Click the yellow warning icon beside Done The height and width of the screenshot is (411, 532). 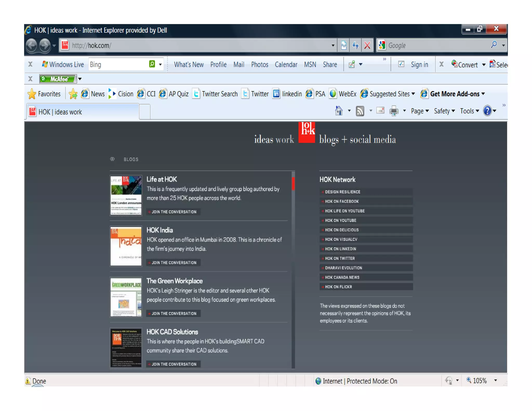pyautogui.click(x=28, y=381)
